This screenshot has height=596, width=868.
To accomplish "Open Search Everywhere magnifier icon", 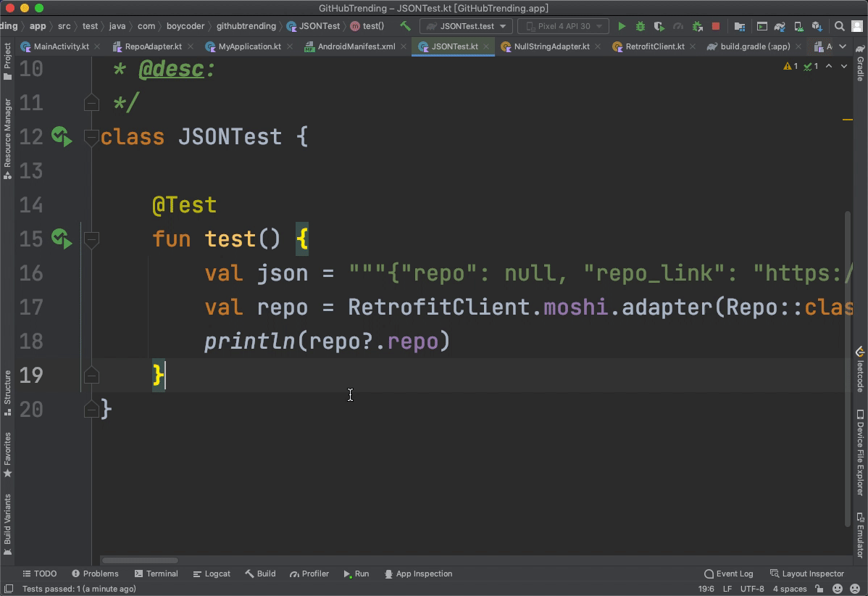I will [840, 26].
